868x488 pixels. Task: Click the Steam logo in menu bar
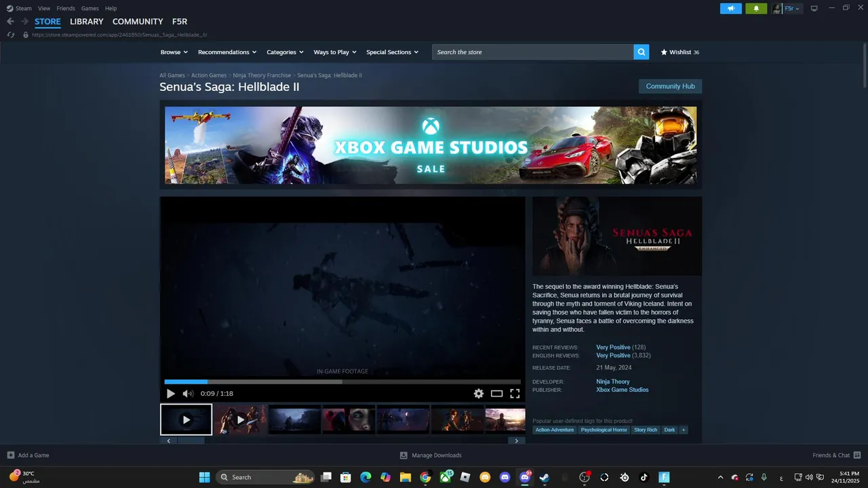(9, 8)
